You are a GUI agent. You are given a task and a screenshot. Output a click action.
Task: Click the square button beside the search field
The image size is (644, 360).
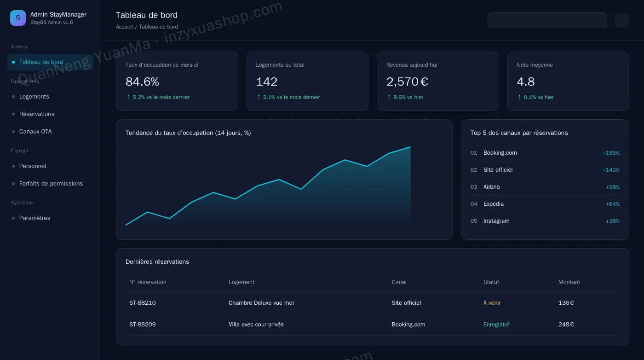pos(622,20)
